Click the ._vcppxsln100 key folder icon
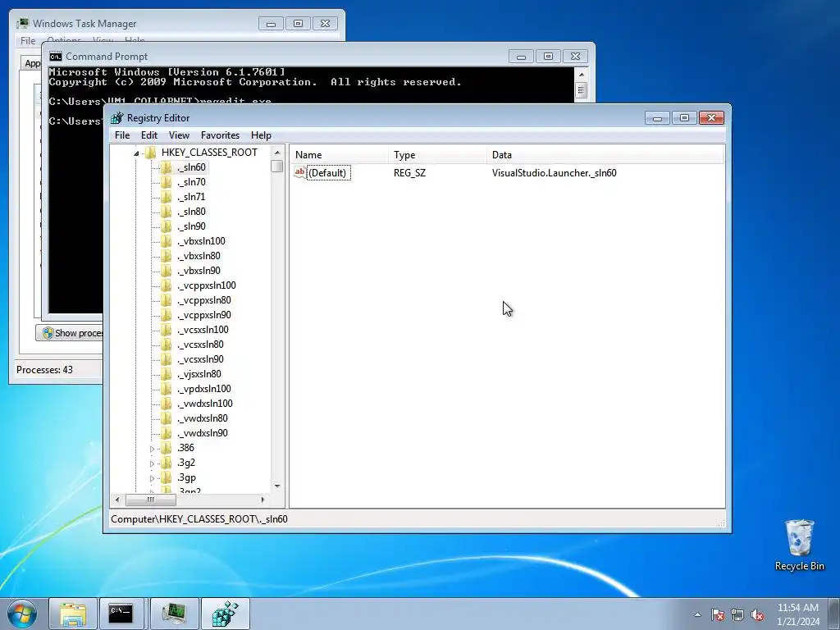The width and height of the screenshot is (840, 630). pos(166,285)
